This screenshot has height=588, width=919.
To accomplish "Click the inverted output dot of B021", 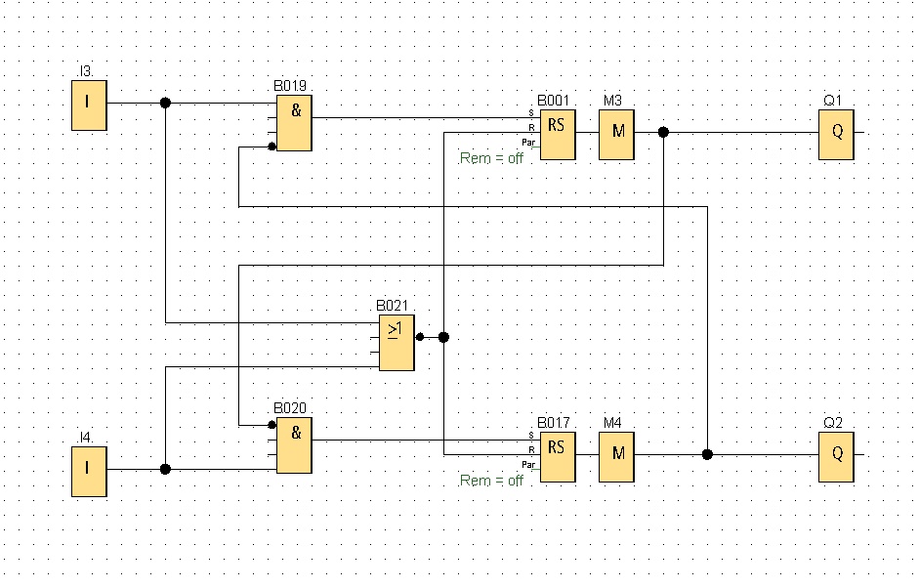I will [x=419, y=337].
